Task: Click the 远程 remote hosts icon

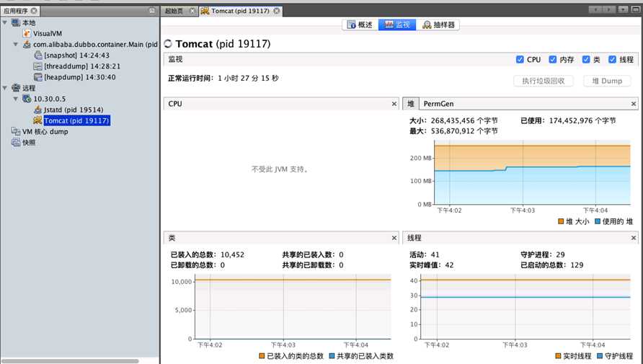Action: (16, 88)
